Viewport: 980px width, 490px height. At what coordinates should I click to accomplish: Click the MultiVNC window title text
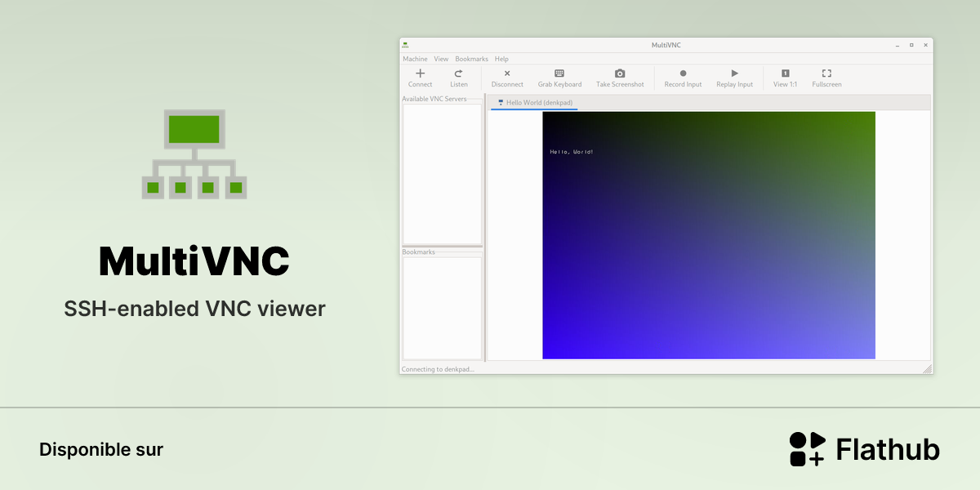click(x=666, y=45)
